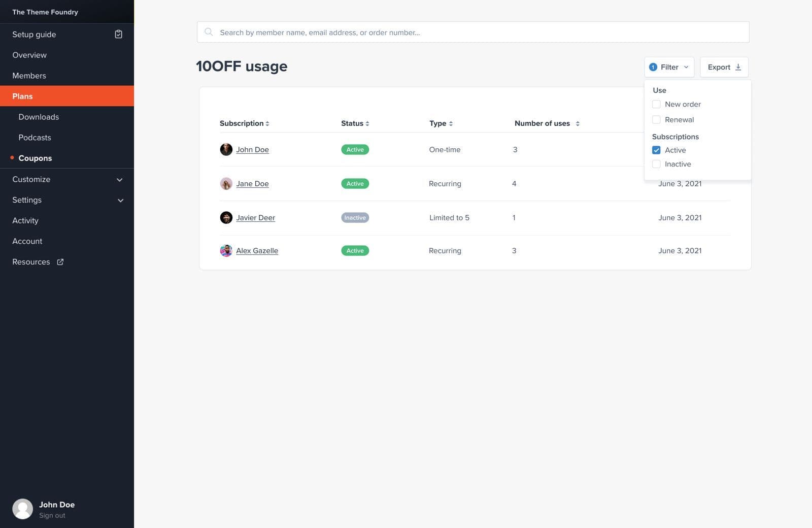Expand the Settings sidebar section
This screenshot has height=528, width=812.
(x=120, y=201)
